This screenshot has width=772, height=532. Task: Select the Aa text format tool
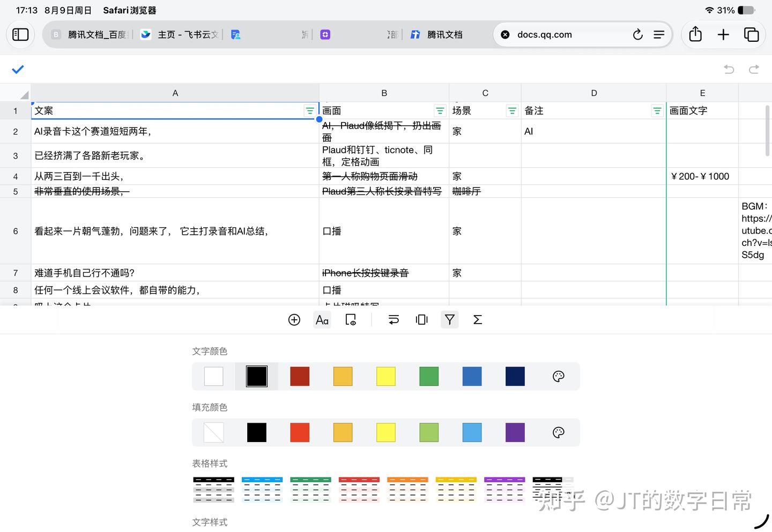pos(322,320)
